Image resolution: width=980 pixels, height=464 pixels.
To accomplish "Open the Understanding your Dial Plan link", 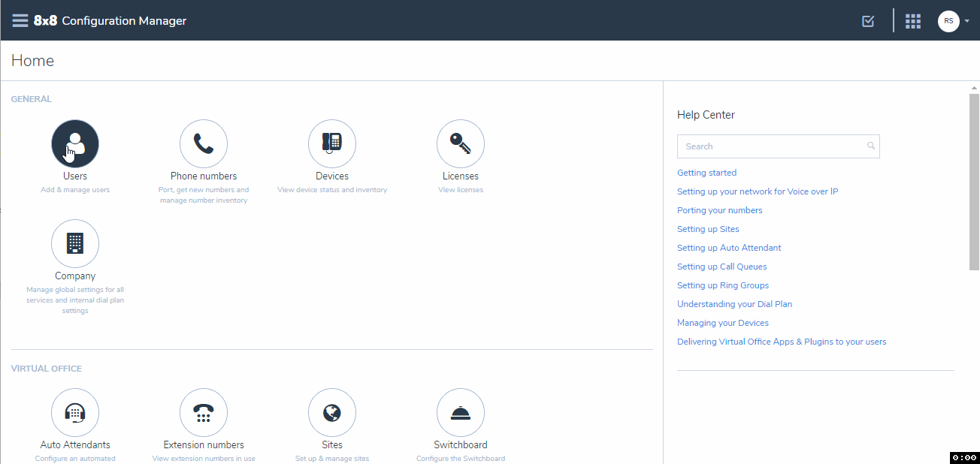I will [x=734, y=304].
